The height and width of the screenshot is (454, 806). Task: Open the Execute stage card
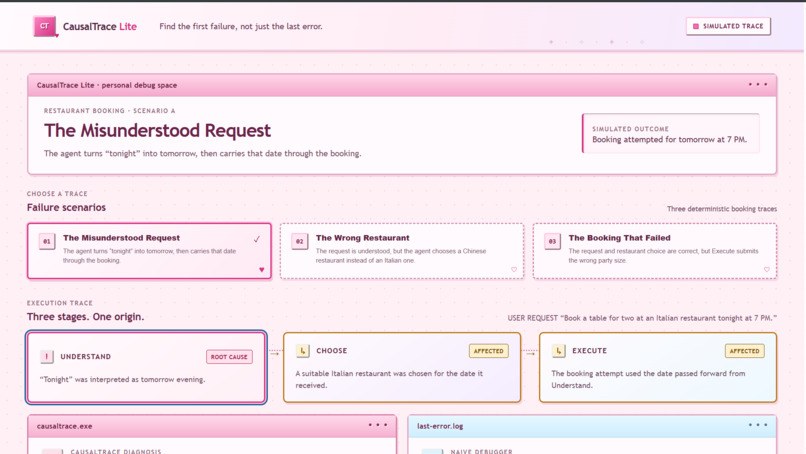click(658, 367)
